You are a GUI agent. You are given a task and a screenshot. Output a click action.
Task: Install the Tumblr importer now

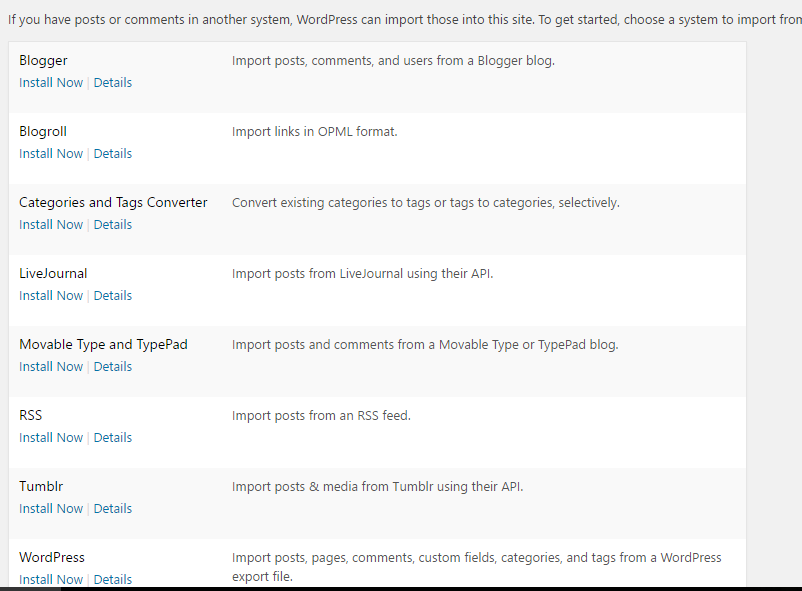[51, 509]
